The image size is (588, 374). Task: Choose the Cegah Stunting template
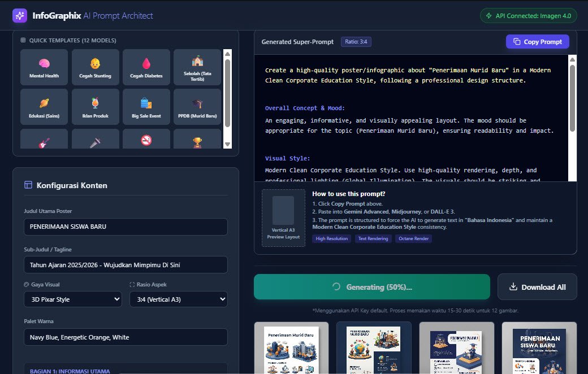click(95, 67)
